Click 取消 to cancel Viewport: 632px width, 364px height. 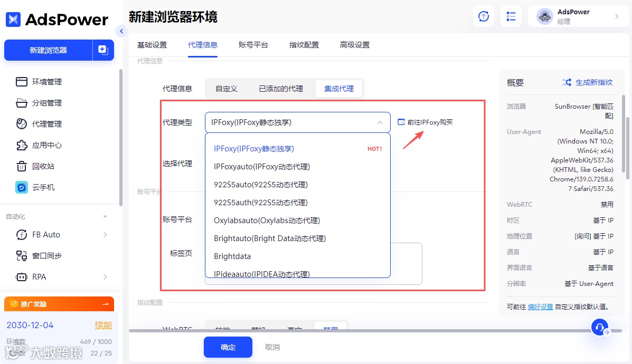coord(272,347)
